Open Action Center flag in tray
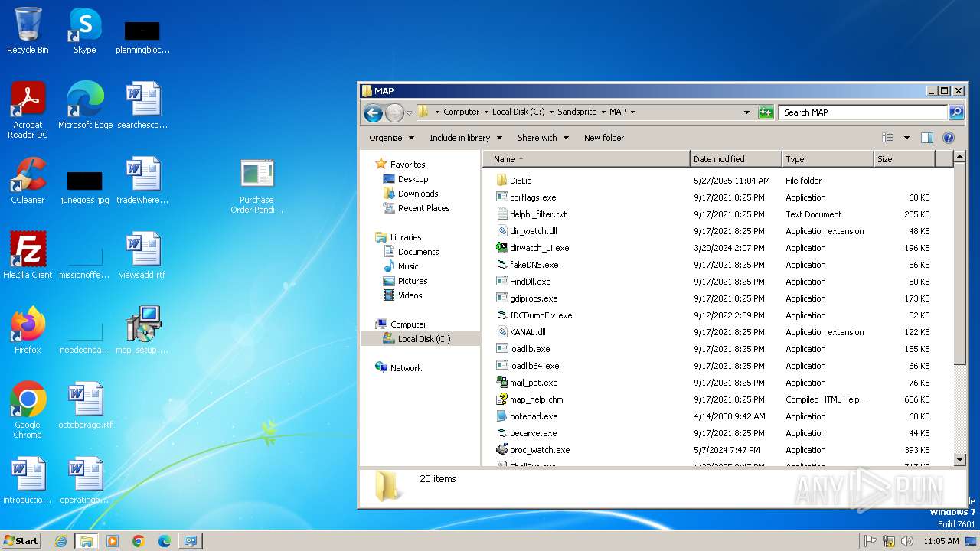The height and width of the screenshot is (551, 980). pos(871,541)
